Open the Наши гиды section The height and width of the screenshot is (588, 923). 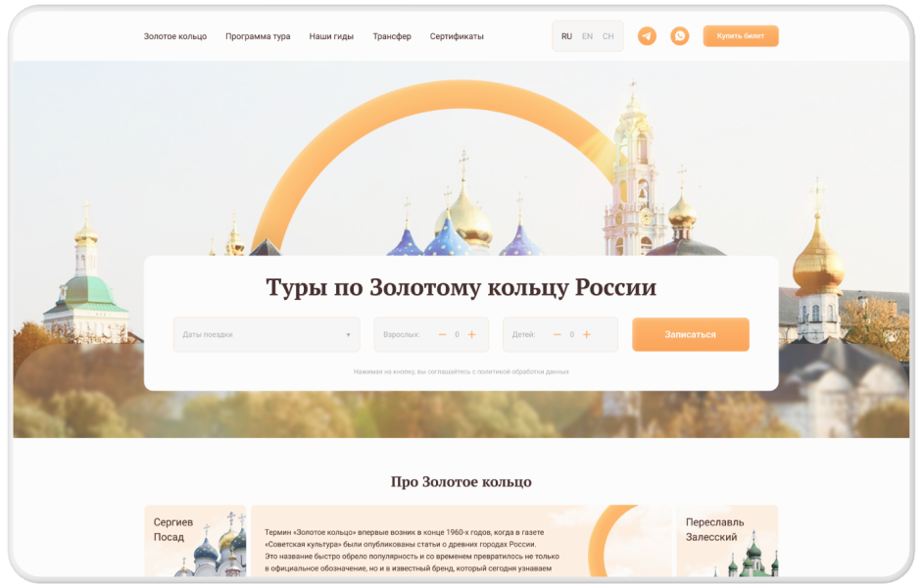coord(331,36)
